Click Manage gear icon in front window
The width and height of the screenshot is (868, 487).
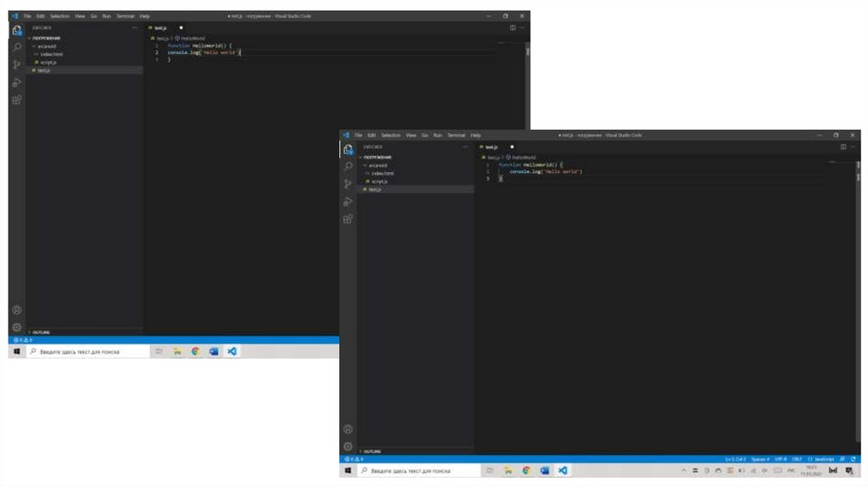348,446
